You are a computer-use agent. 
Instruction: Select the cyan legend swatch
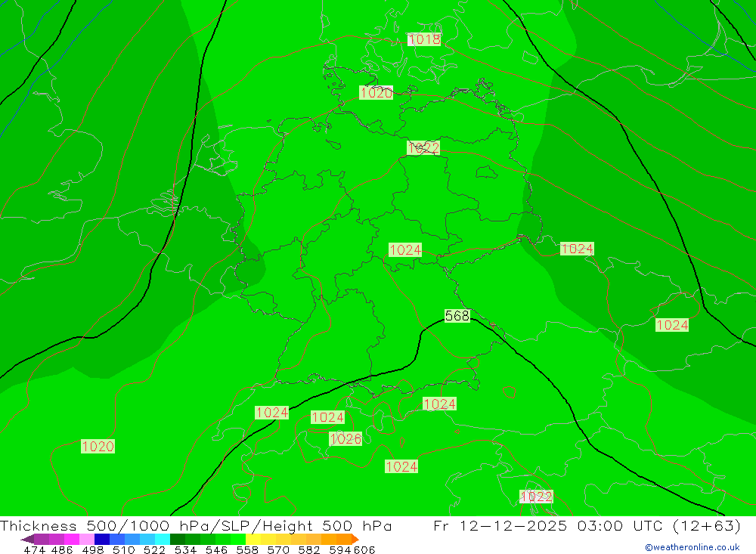(x=163, y=539)
